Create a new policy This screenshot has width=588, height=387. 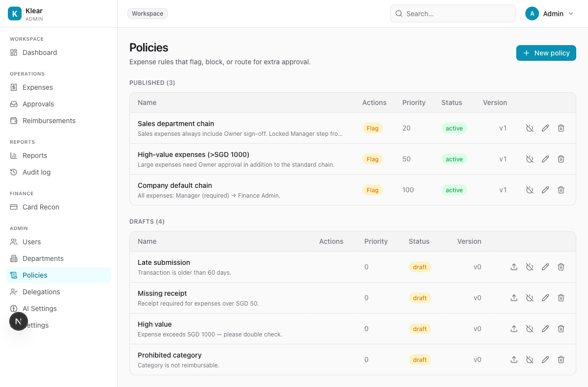coord(546,53)
